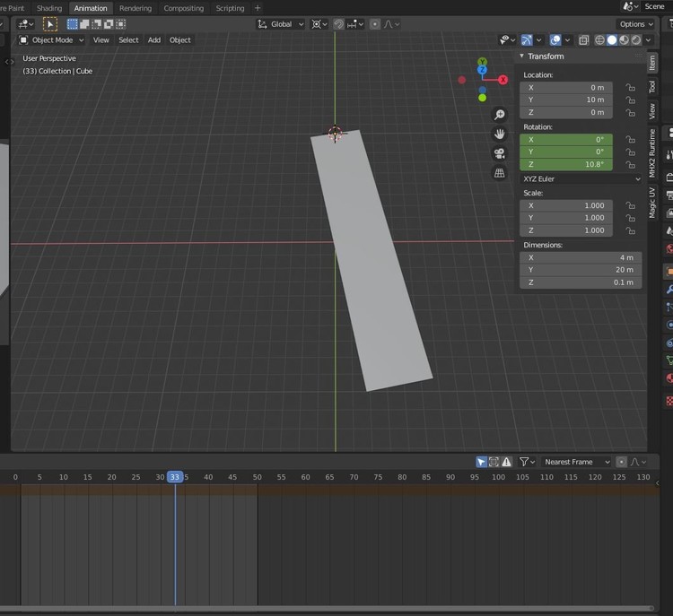Switch to solid viewport shading

point(612,39)
